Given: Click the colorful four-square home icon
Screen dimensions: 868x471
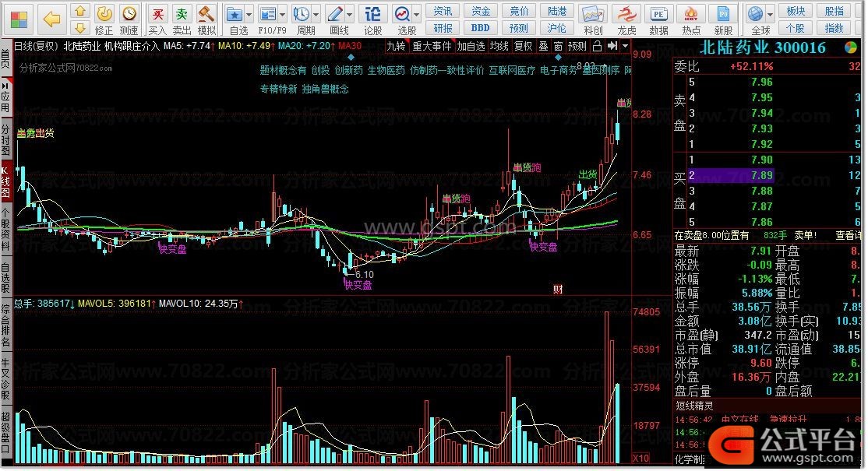Looking at the screenshot, I should click(19, 19).
